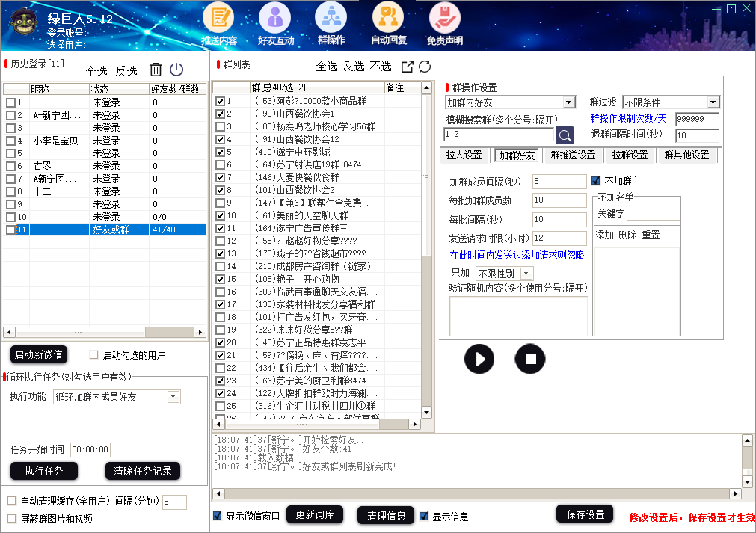Open the 免责声明 disclaimer icon

pos(444,18)
